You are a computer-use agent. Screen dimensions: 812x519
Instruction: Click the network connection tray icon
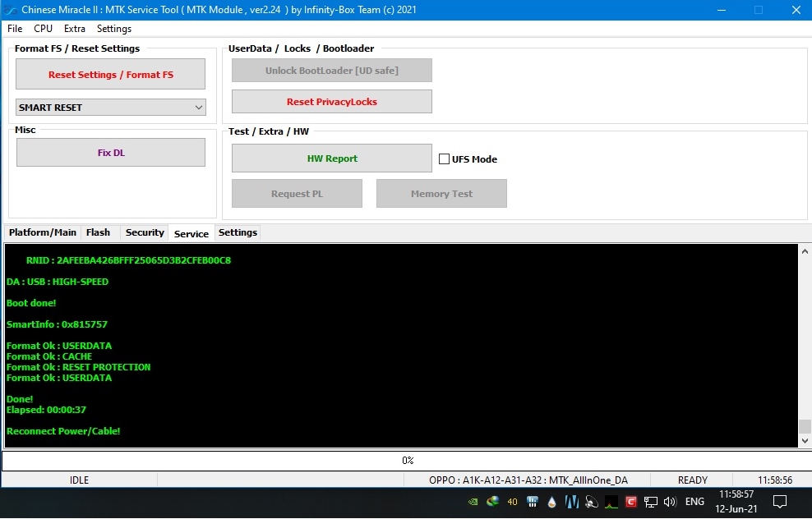coord(651,502)
